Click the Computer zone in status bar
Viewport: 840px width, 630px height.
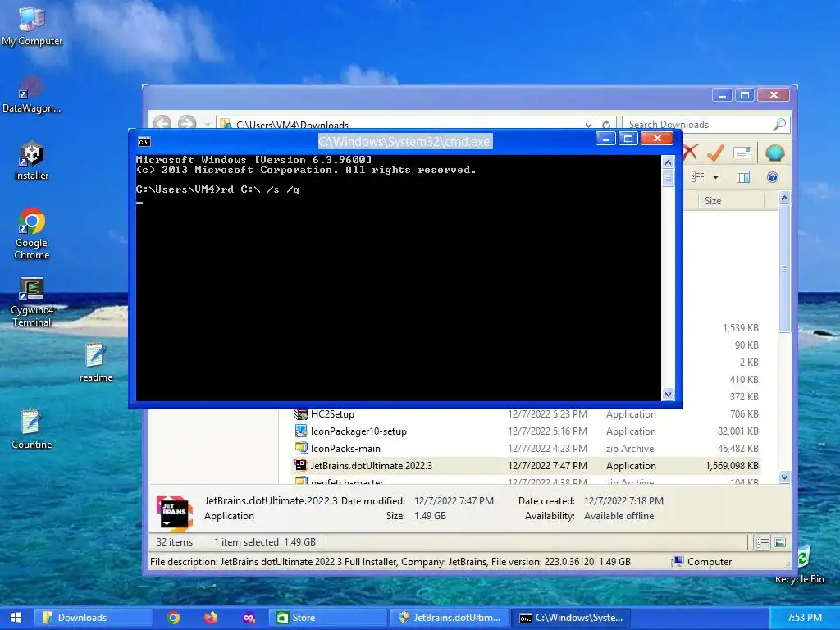tap(702, 561)
